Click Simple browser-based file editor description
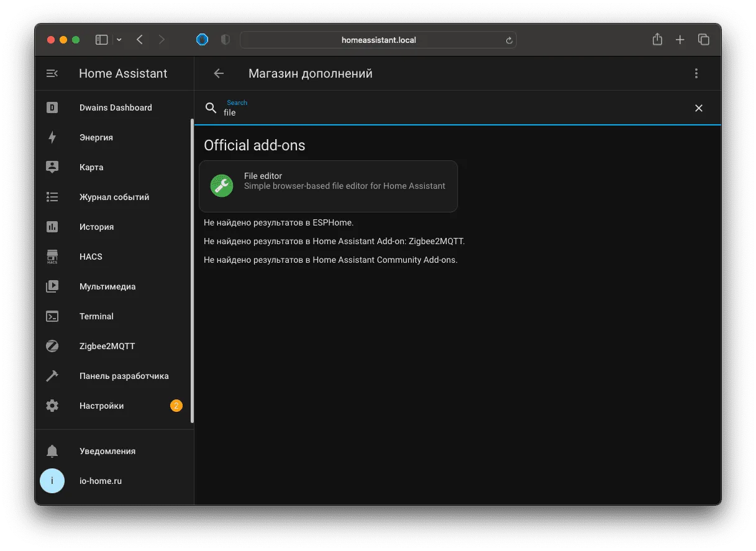 [345, 186]
